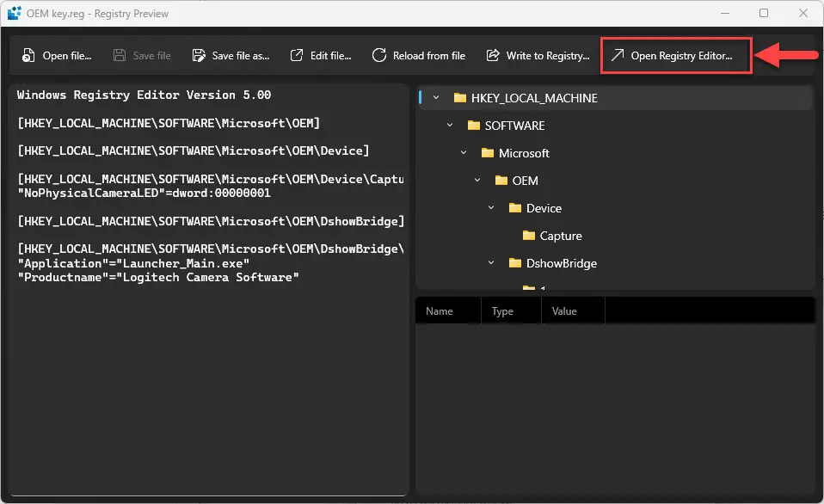Select the Device key label in tree
The height and width of the screenshot is (504, 824).
coord(544,208)
